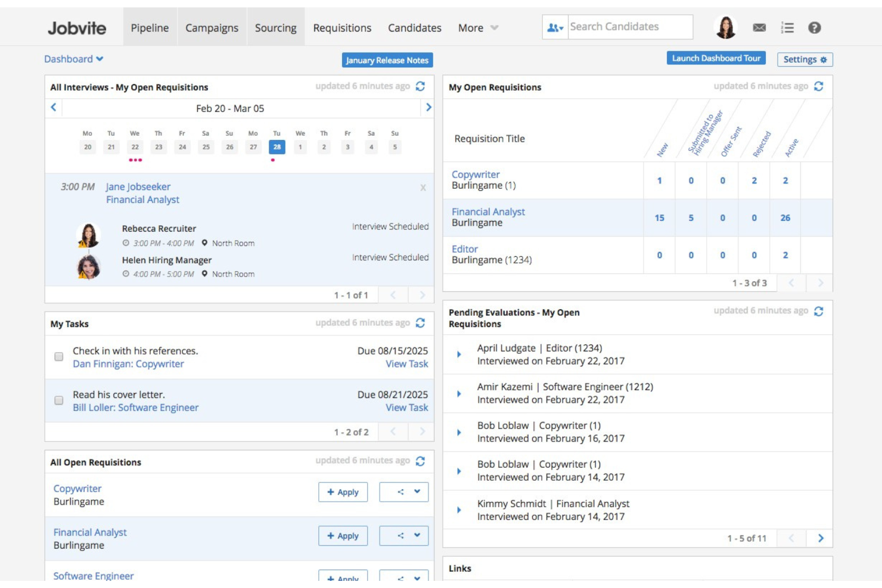Click the help question mark icon
Screen dimensions: 882x588
pos(814,27)
